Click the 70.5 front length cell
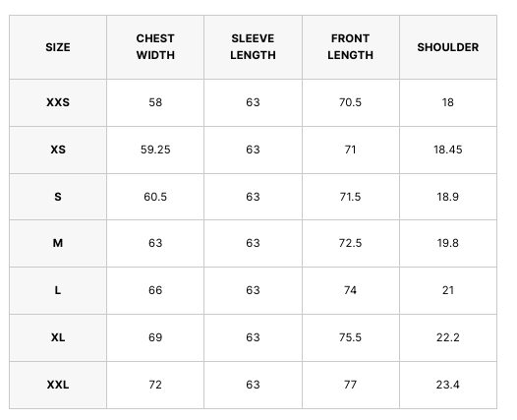This screenshot has width=517, height=420. click(351, 102)
